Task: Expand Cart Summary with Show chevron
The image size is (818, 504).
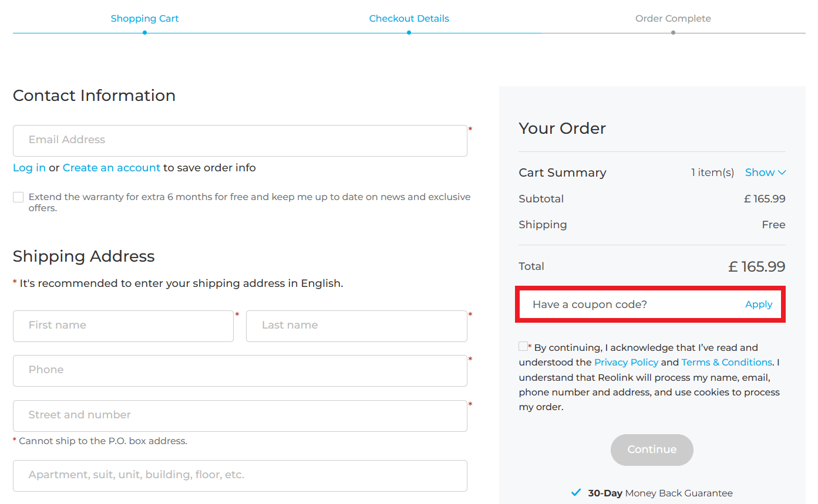Action: (765, 172)
